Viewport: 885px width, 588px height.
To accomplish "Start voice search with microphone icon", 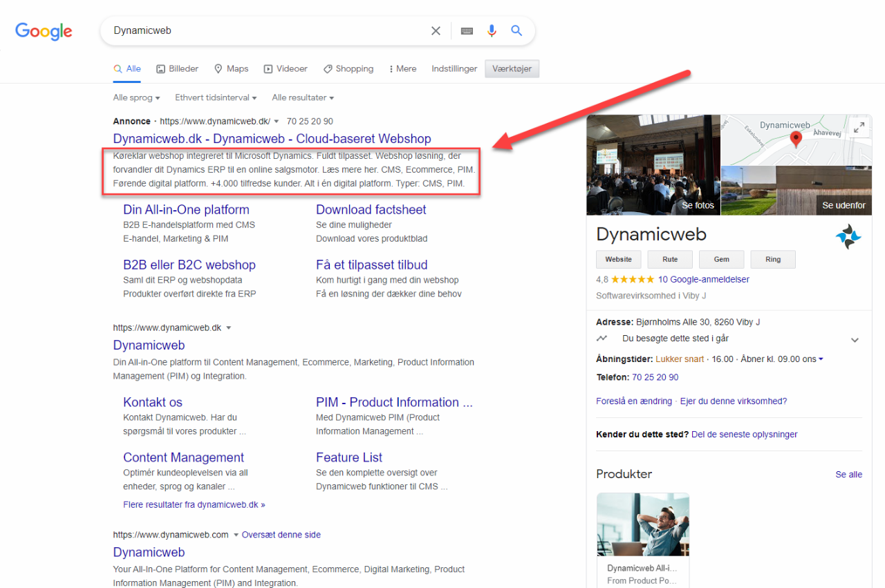I will point(492,30).
